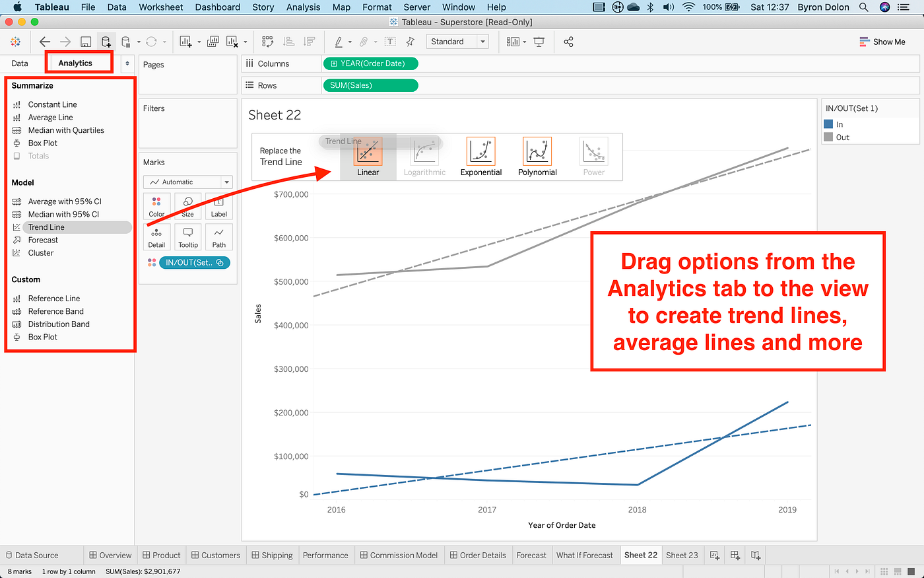Viewport: 924px width, 578px height.
Task: Click the Tableau start page logo icon
Action: 15,42
